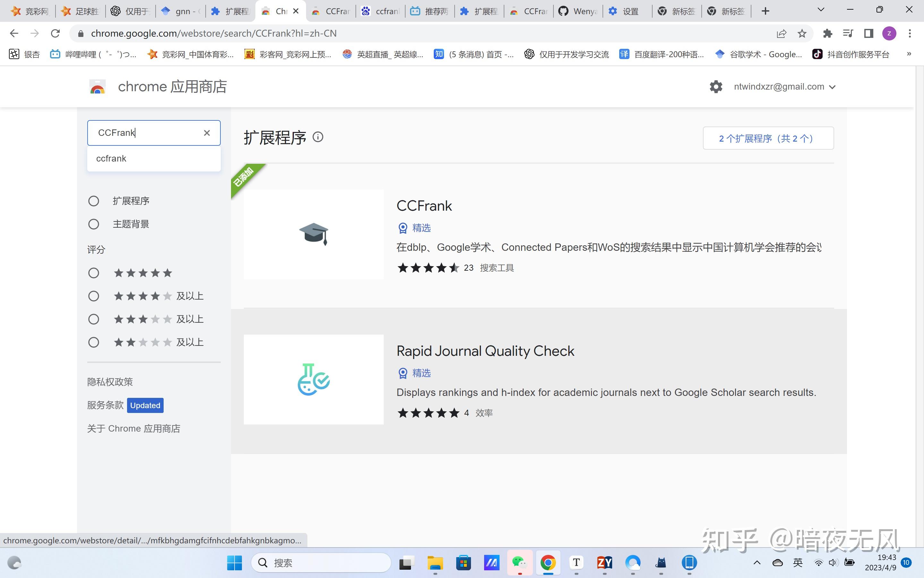This screenshot has height=578, width=924.
Task: Click the browser address bar URL
Action: pos(214,34)
